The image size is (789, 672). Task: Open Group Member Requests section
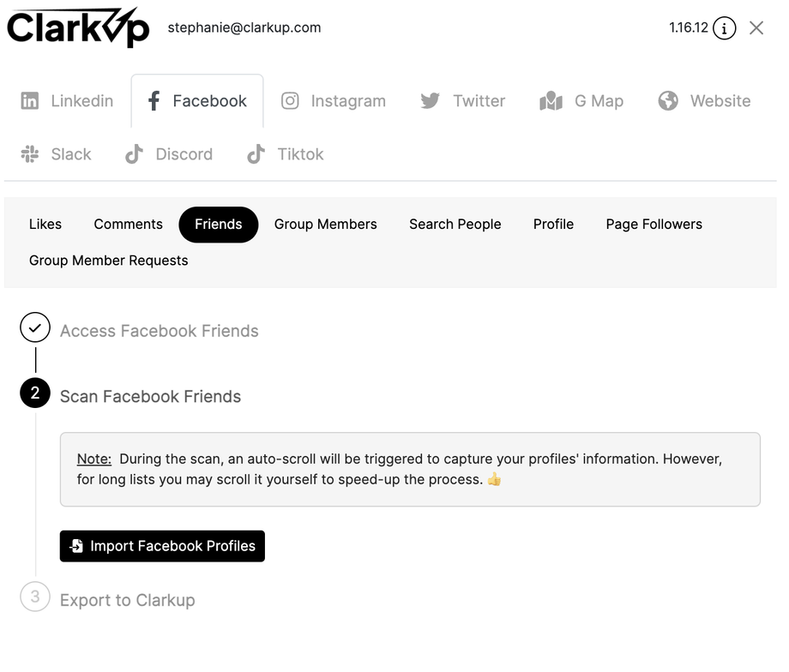(108, 261)
